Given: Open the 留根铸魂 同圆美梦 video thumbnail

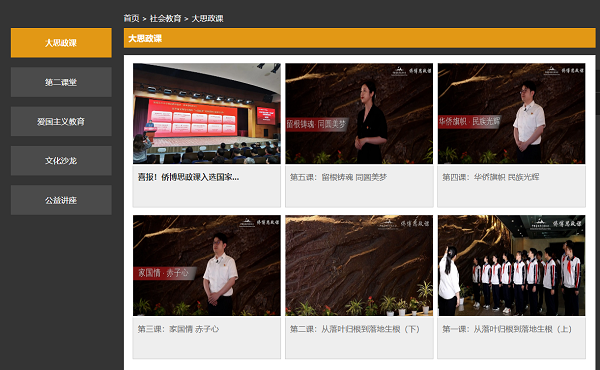Looking at the screenshot, I should (x=359, y=114).
